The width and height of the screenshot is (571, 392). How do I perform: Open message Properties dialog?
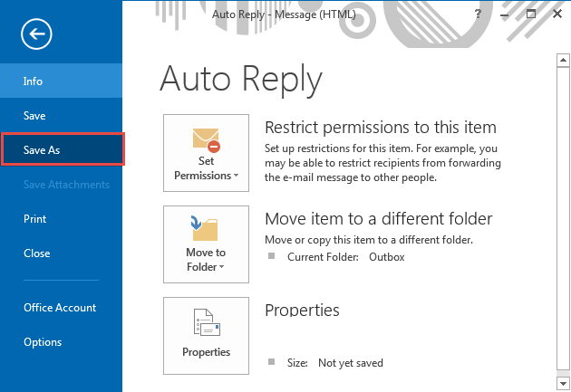point(206,336)
